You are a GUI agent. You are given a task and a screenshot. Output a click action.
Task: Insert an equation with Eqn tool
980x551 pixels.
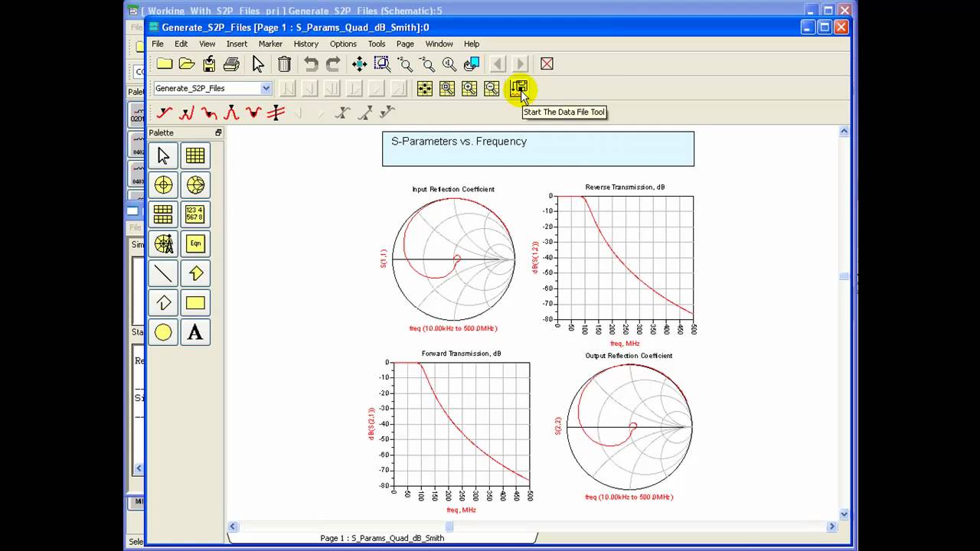195,243
